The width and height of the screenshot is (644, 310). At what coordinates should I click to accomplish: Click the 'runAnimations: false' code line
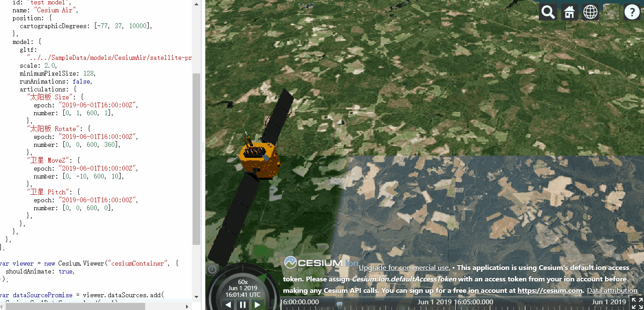click(x=56, y=81)
